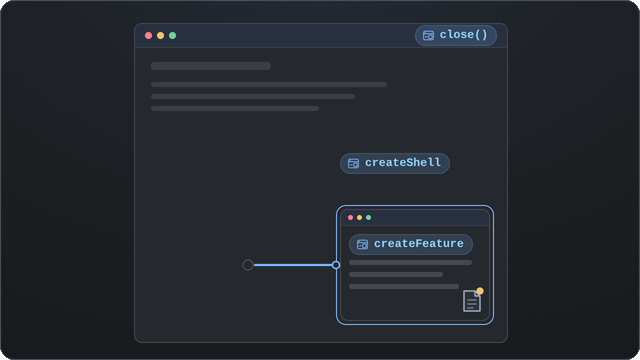The image size is (640, 360).
Task: Select the createShell pill
Action: 395,163
